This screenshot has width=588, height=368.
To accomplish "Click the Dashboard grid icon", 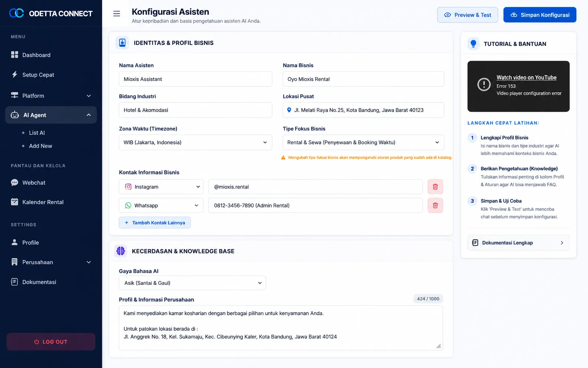I will (14, 55).
